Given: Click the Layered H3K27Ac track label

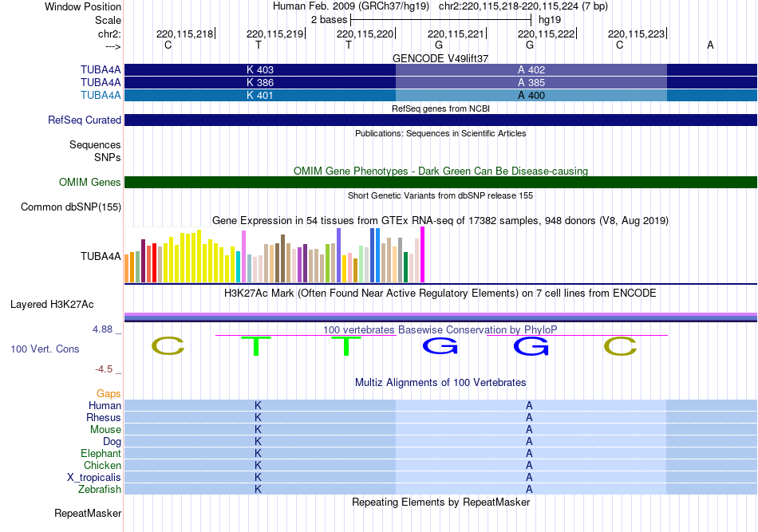Looking at the screenshot, I should coord(52,305).
